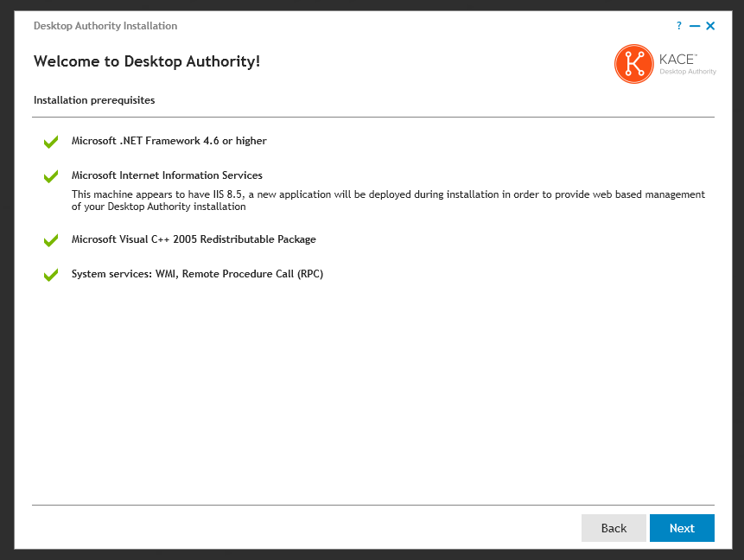
Task: Open help with the question mark icon
Action: tap(679, 26)
